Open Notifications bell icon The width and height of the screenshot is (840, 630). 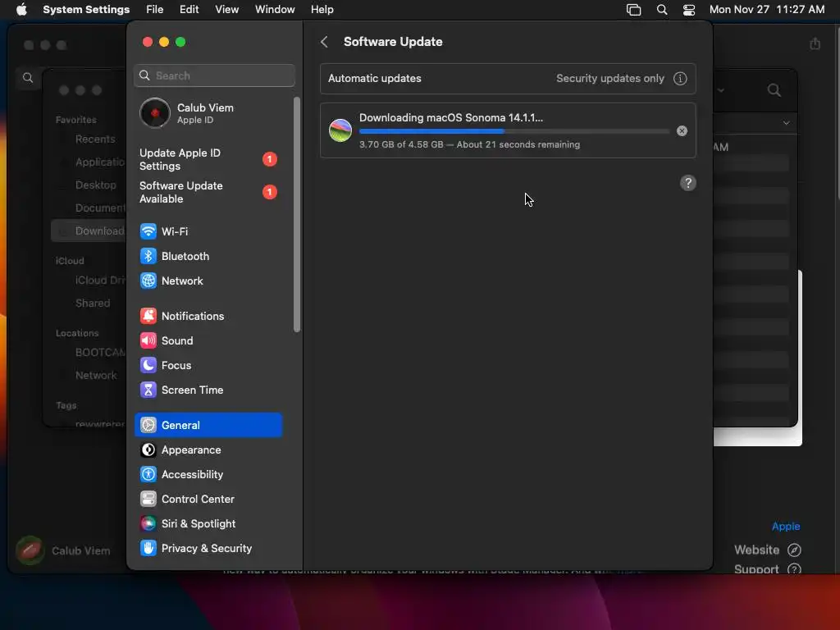point(148,316)
